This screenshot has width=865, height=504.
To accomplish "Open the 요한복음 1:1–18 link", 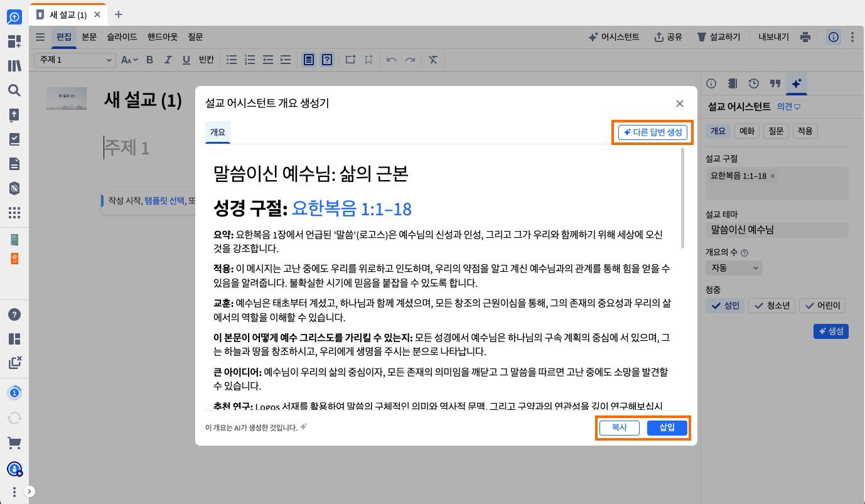I will (352, 208).
